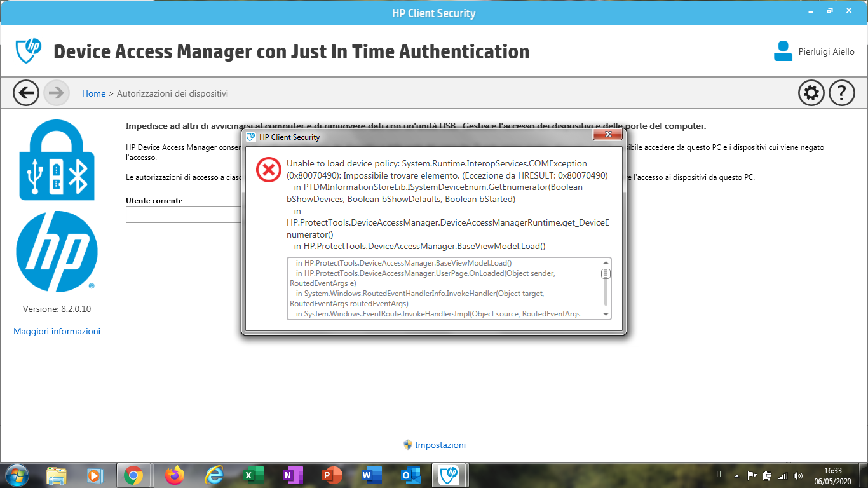The image size is (868, 488).
Task: Click the USB padlock graphic in the sidebar
Action: coord(57,159)
